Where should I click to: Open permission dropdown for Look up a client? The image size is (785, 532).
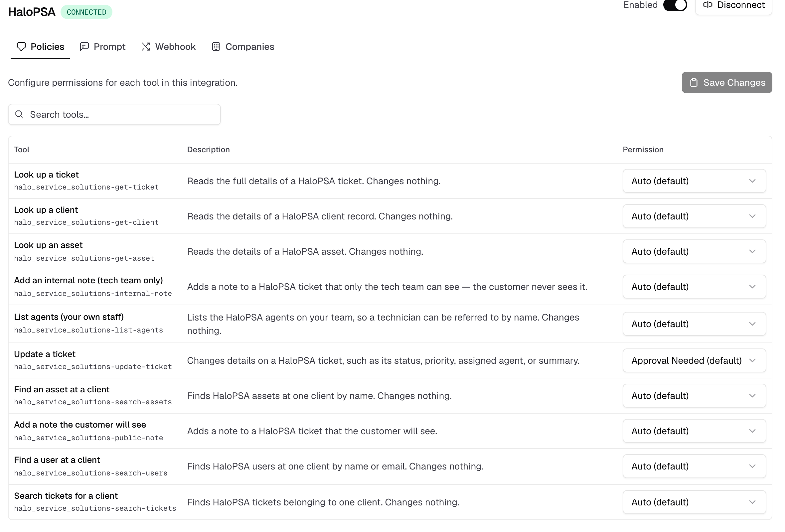pyautogui.click(x=694, y=216)
